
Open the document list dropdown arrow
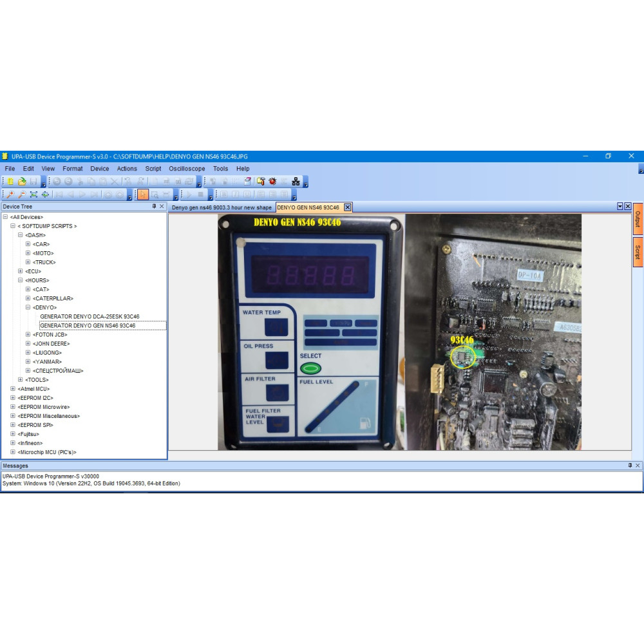(620, 206)
